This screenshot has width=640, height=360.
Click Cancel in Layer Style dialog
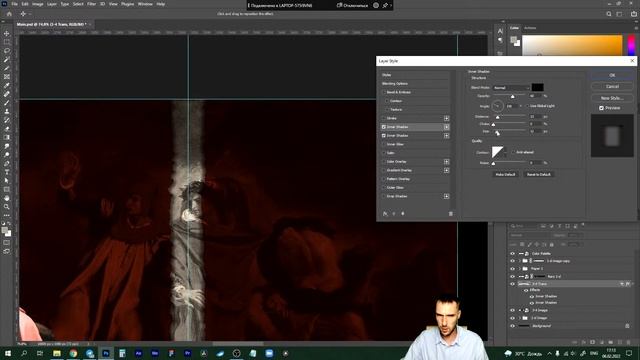coord(612,87)
